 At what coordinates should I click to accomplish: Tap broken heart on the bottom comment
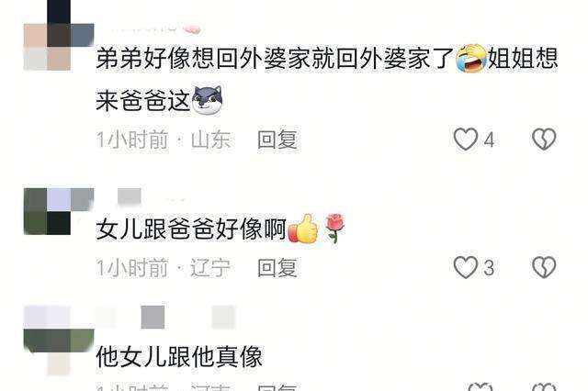click(544, 387)
